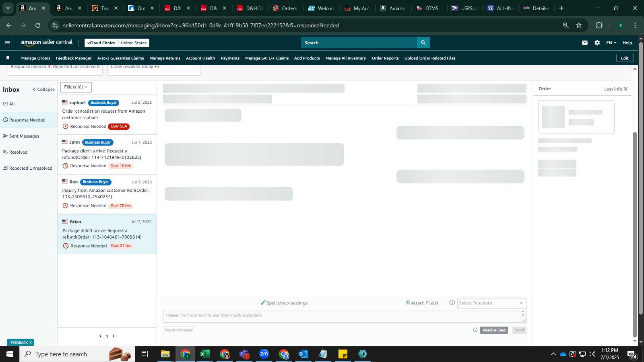
Task: Open the buyer messages mail icon
Action: [585, 43]
